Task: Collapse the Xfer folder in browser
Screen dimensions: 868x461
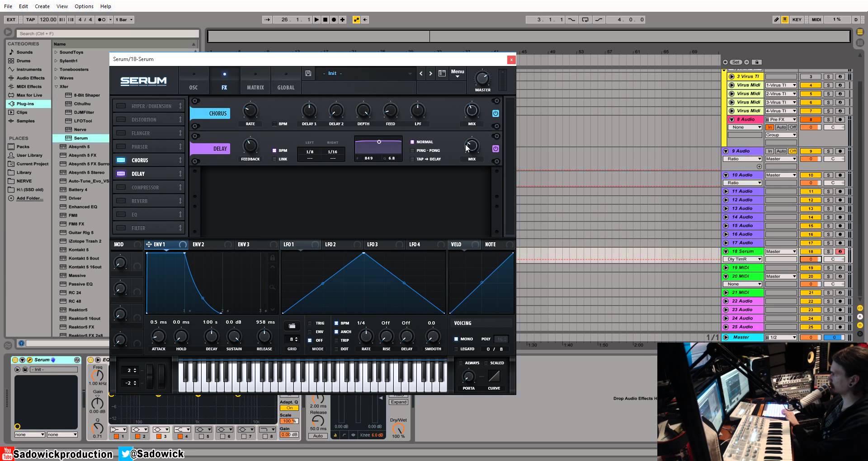Action: pyautogui.click(x=56, y=87)
